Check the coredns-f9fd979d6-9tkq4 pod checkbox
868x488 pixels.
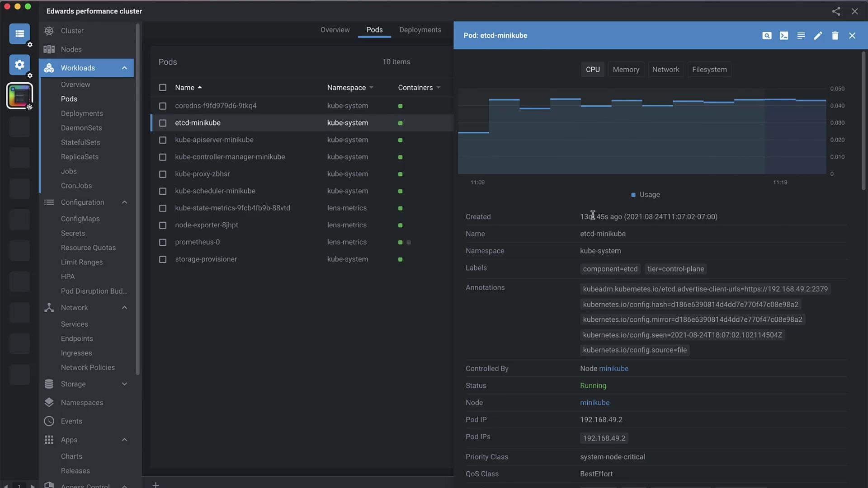(x=163, y=106)
